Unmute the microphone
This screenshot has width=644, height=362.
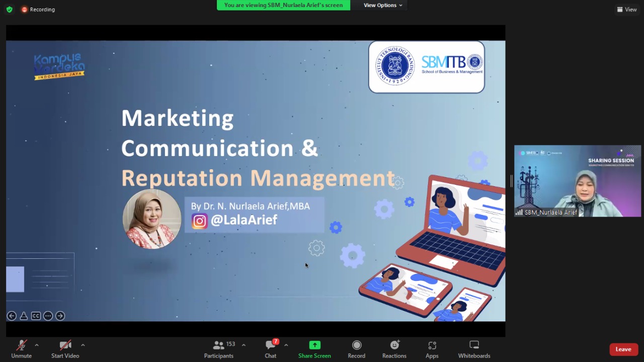pos(21,349)
